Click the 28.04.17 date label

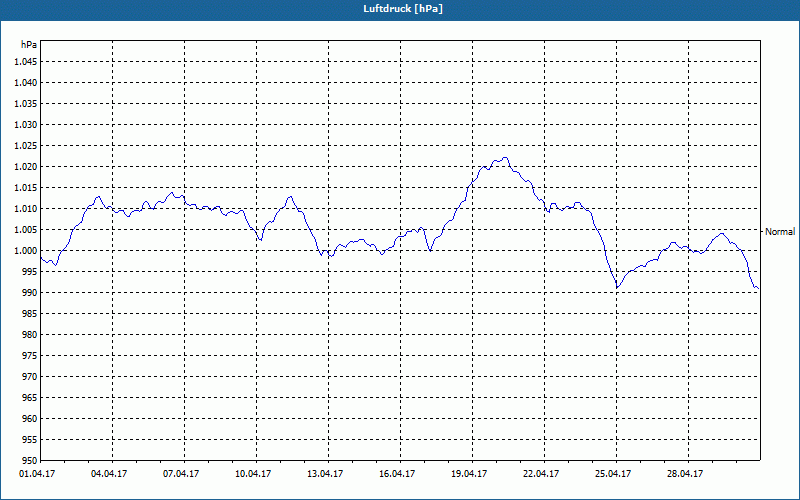point(685,474)
